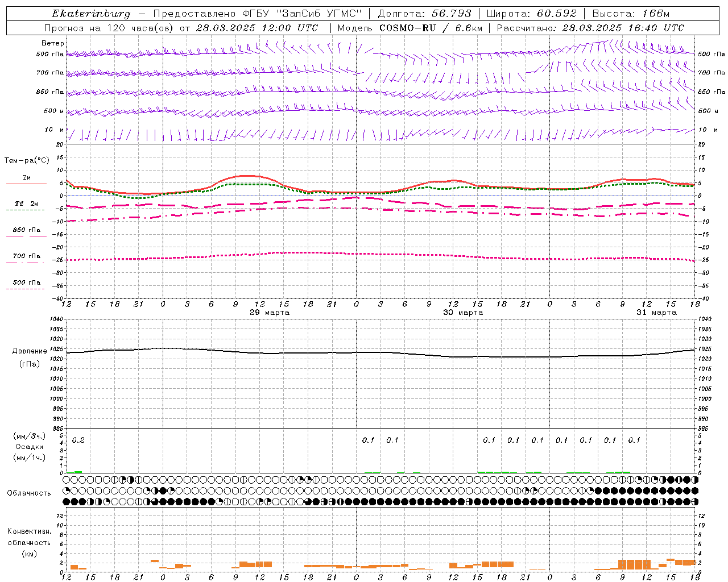Click the '700 гПа' temperature legend entry
Viewport: 728px width, 582px height.
pyautogui.click(x=27, y=256)
